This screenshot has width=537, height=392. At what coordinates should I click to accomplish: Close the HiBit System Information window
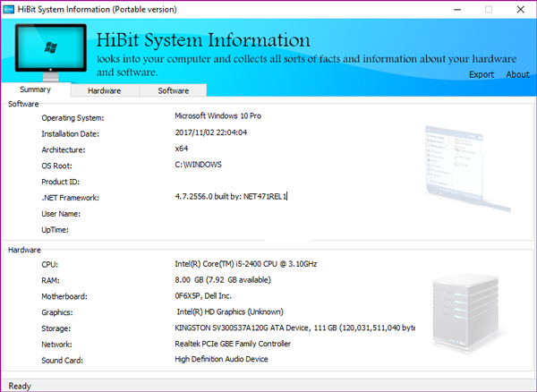(521, 10)
